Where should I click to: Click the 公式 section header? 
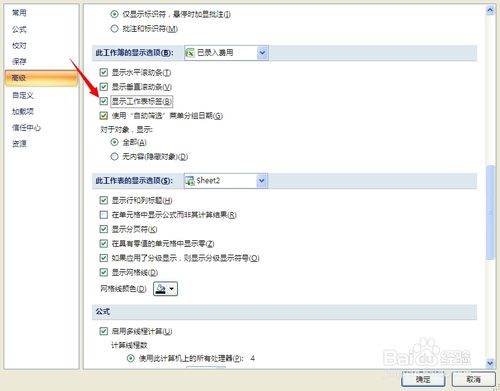(x=103, y=312)
